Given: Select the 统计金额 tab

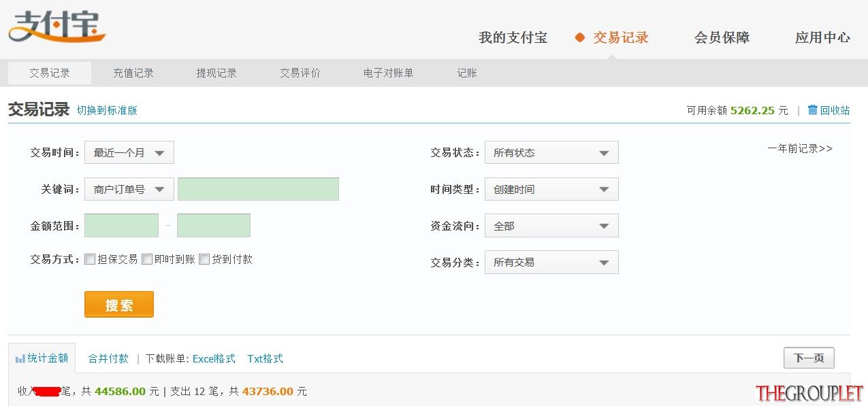Looking at the screenshot, I should (42, 358).
